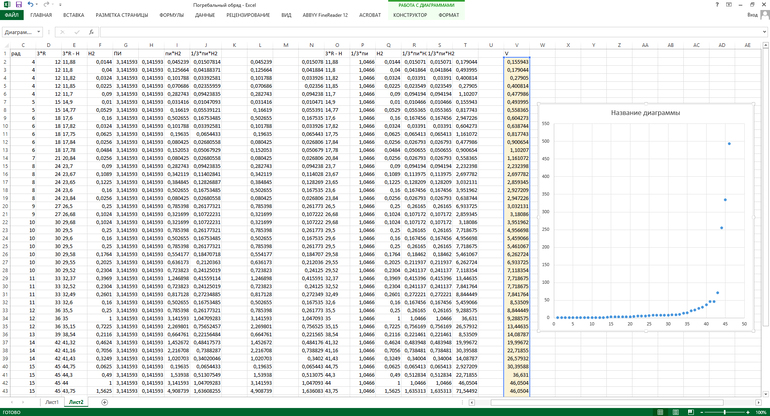This screenshot has height=416, width=770.
Task: Switch to the ВСТАВКА ribbon tab
Action: tap(74, 15)
